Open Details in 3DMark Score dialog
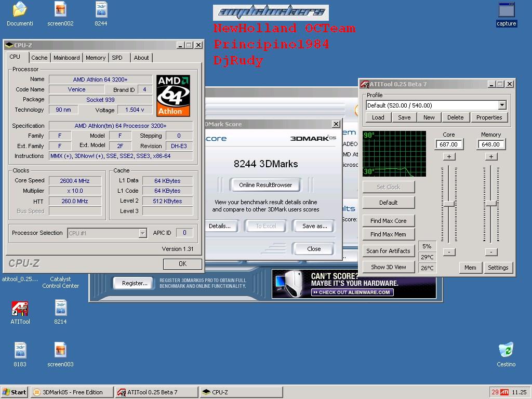This screenshot has width=532, height=399. pyautogui.click(x=220, y=226)
